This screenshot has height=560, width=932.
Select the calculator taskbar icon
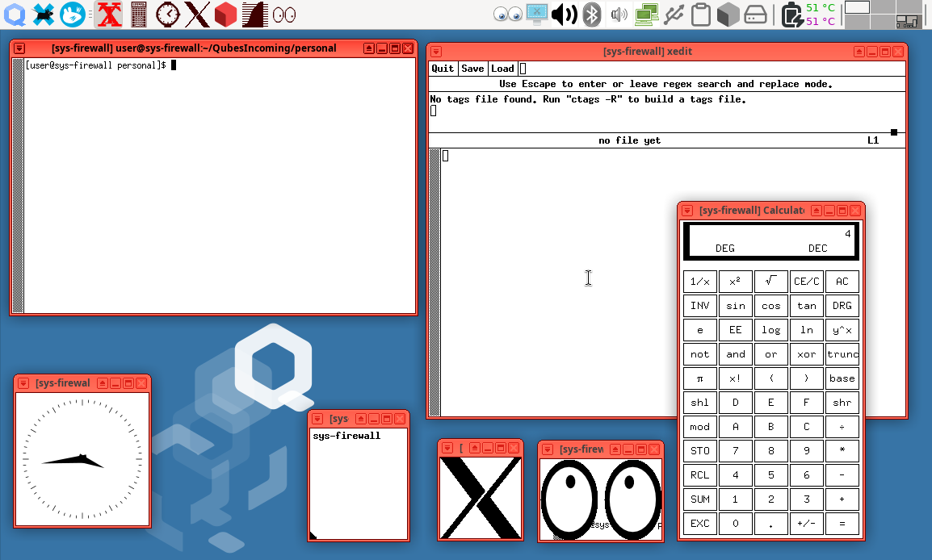(x=138, y=15)
